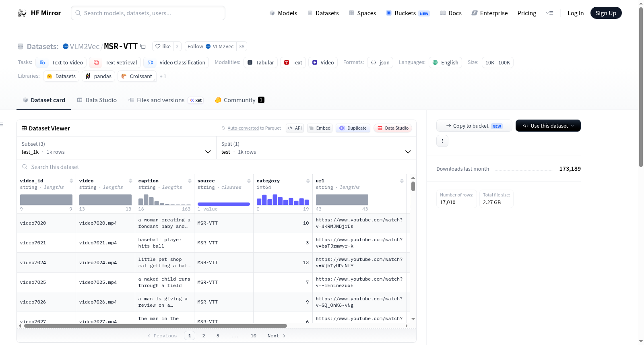Click the caption lengths histogram
644x345 pixels.
(x=165, y=200)
